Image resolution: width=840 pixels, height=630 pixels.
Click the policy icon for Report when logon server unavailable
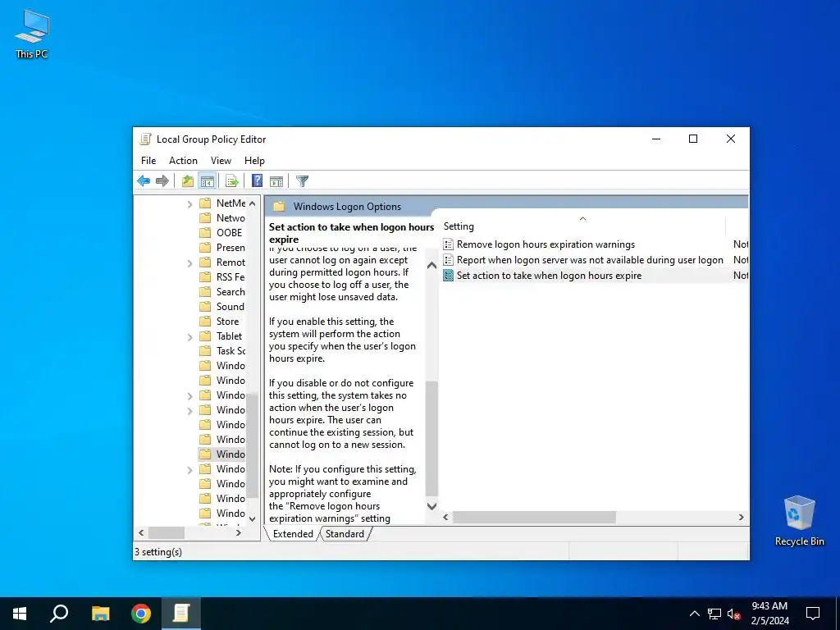coord(449,260)
